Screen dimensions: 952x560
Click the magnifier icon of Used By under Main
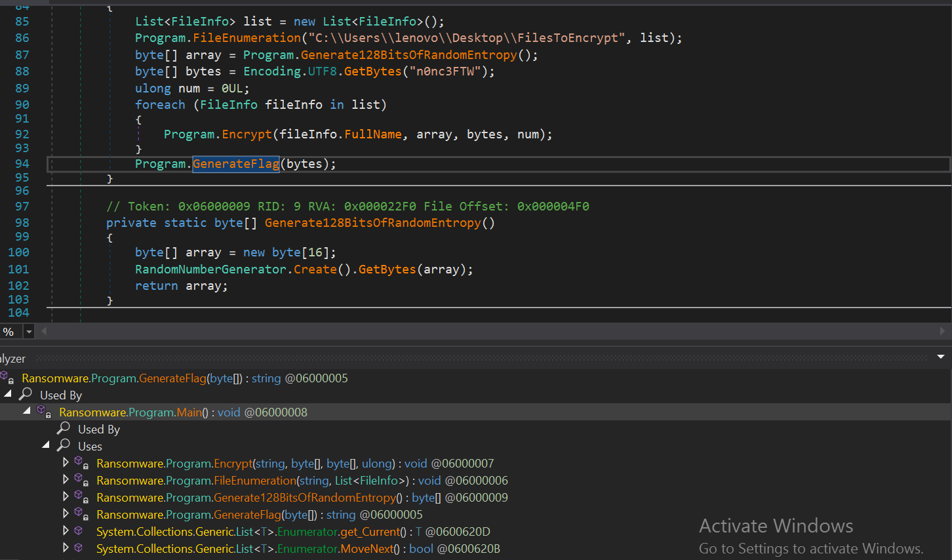click(x=64, y=428)
